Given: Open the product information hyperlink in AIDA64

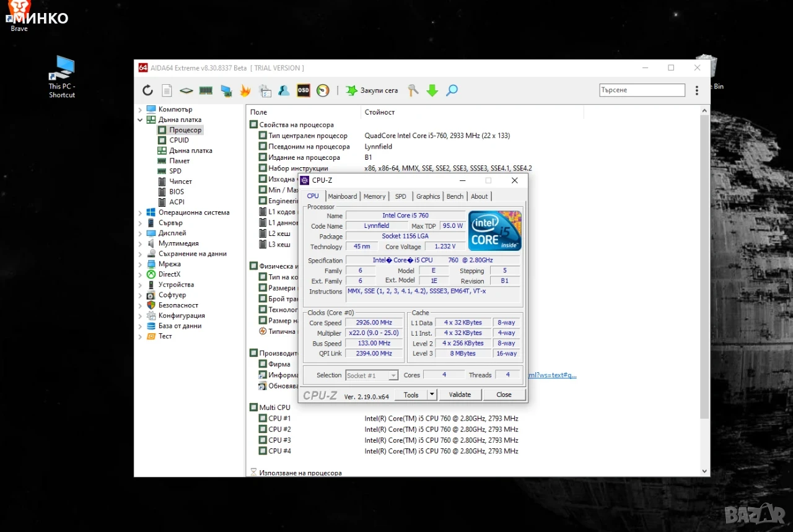Looking at the screenshot, I should pos(551,375).
